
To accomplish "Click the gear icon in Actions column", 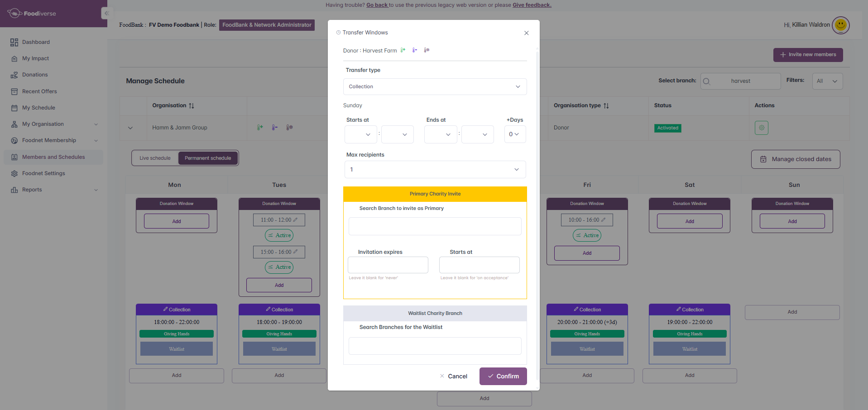I will tap(762, 128).
